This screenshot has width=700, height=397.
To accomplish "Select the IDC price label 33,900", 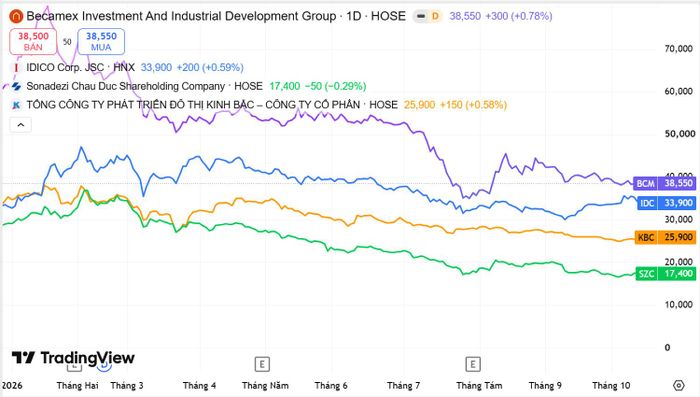I will coord(667,203).
